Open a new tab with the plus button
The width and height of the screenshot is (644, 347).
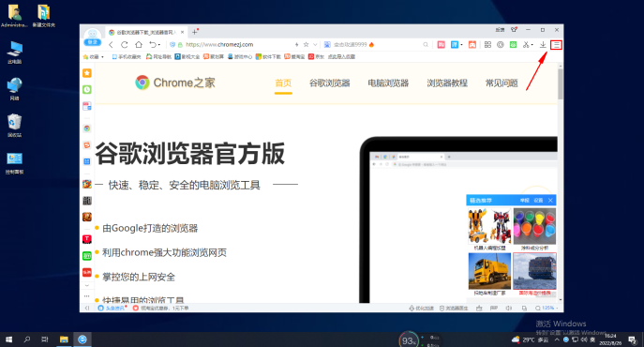click(195, 32)
